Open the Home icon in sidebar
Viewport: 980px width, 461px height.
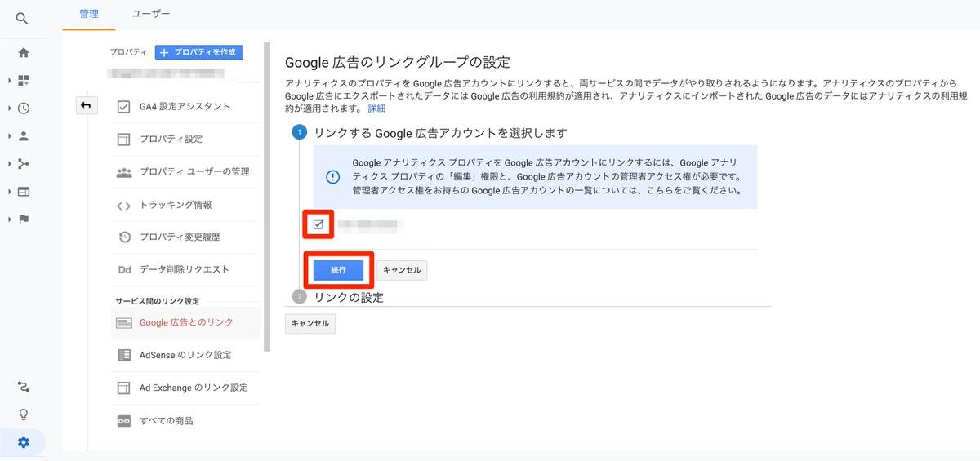click(24, 53)
